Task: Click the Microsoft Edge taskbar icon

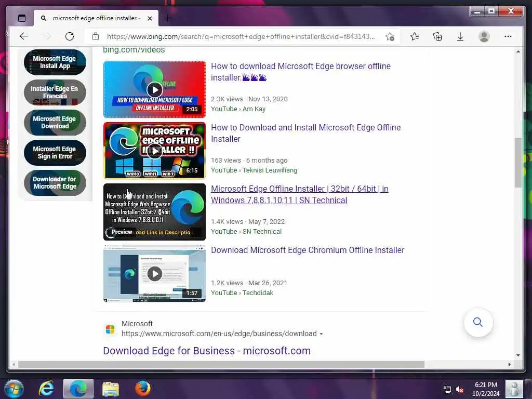Action: click(78, 389)
